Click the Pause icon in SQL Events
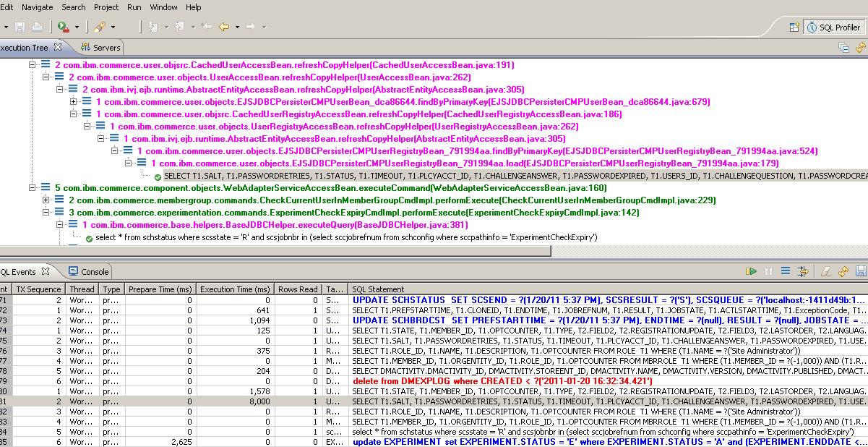 point(768,271)
